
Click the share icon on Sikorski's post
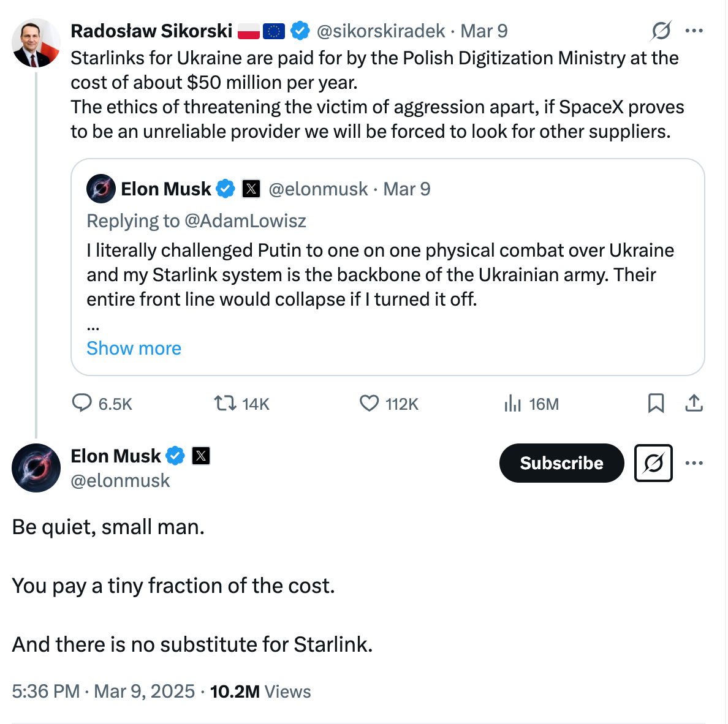(x=694, y=403)
